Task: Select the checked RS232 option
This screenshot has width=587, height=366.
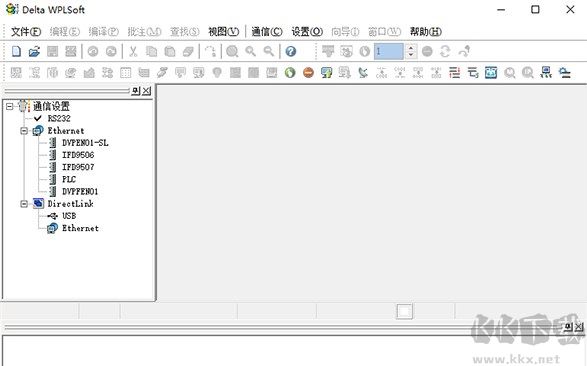Action: [x=59, y=118]
